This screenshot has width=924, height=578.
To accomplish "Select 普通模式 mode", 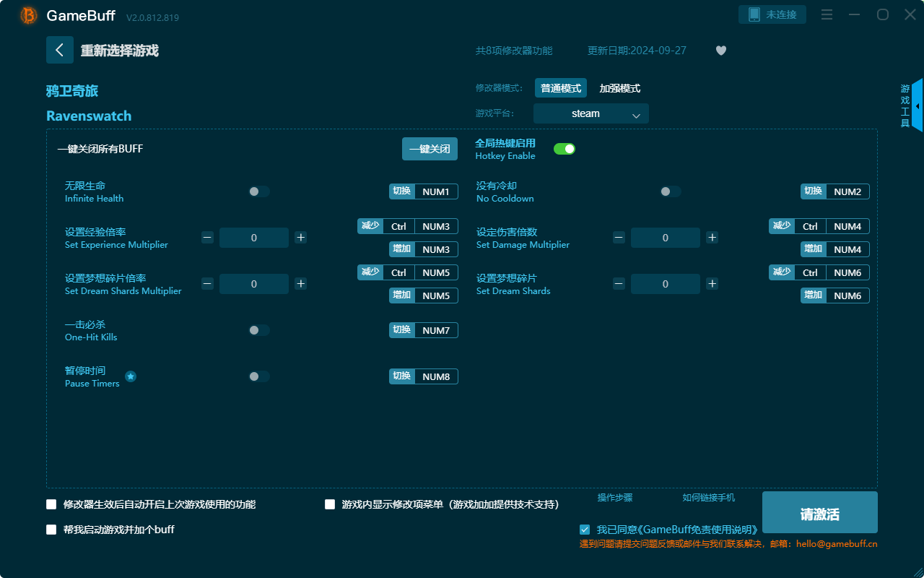I will [x=560, y=87].
